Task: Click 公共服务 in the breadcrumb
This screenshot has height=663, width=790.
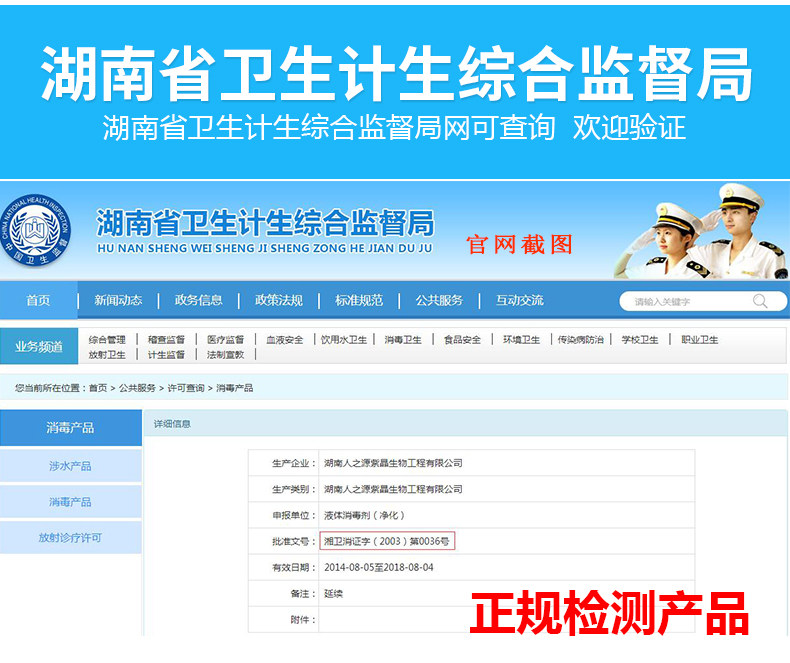Action: click(137, 388)
